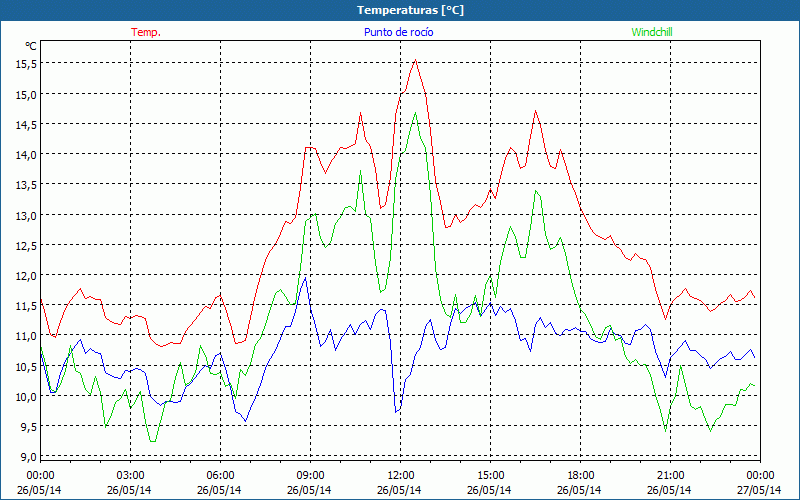Click the 09:00 time axis label
Screen dimensions: 800x500
(310, 475)
